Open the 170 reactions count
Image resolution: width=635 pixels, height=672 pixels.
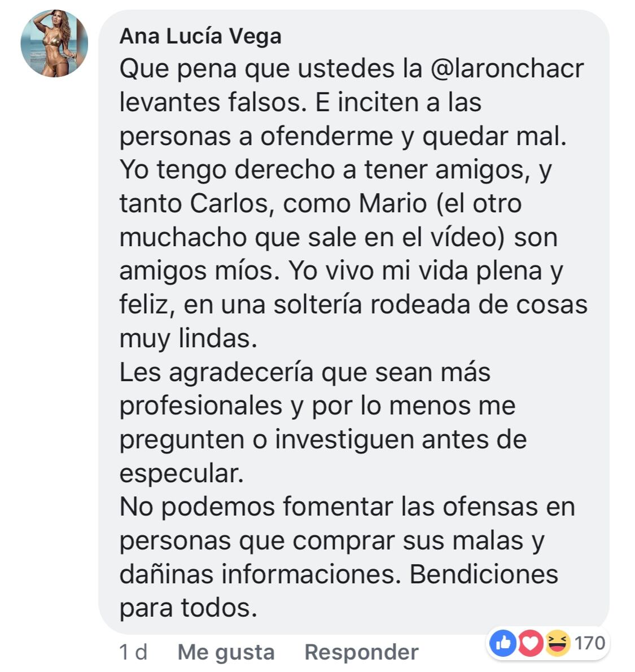[x=590, y=643]
